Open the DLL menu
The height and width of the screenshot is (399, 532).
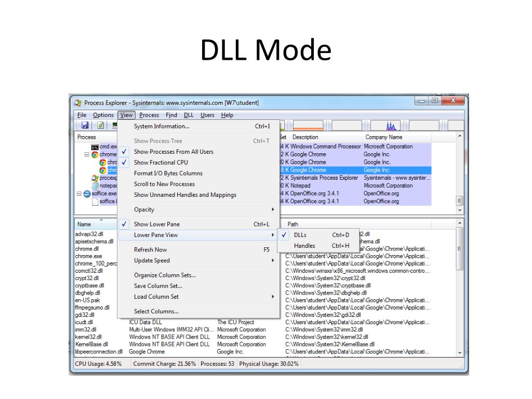[x=189, y=115]
